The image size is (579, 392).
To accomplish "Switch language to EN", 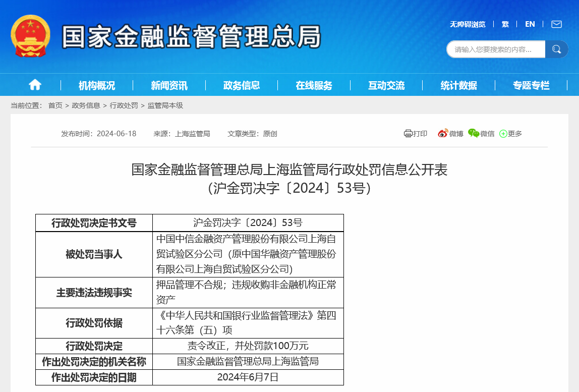I will coord(530,24).
